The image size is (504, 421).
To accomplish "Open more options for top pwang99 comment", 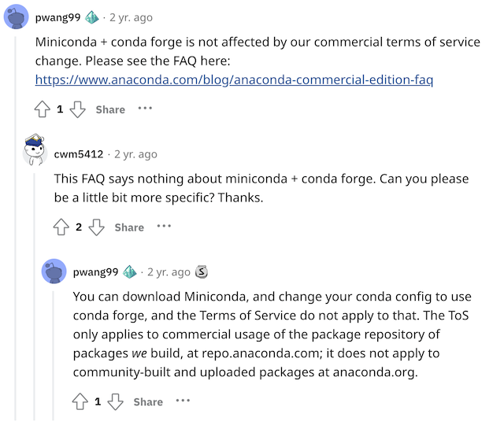I will point(145,109).
